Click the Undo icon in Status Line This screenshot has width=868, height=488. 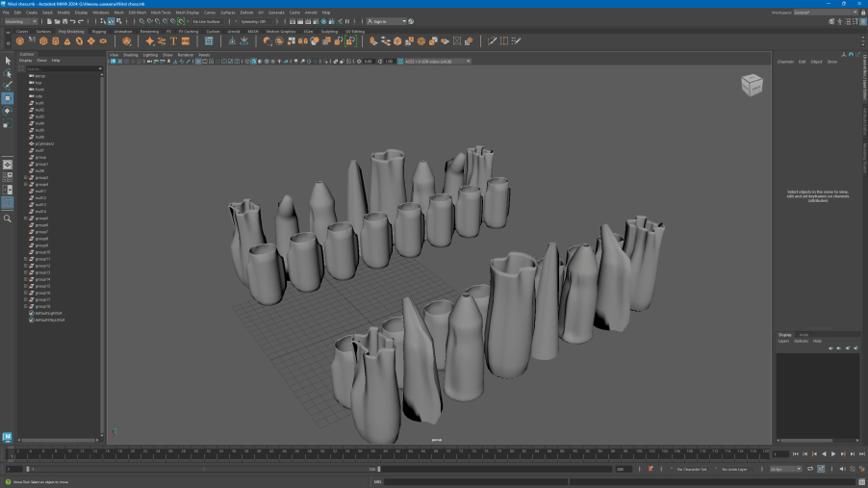coord(72,21)
